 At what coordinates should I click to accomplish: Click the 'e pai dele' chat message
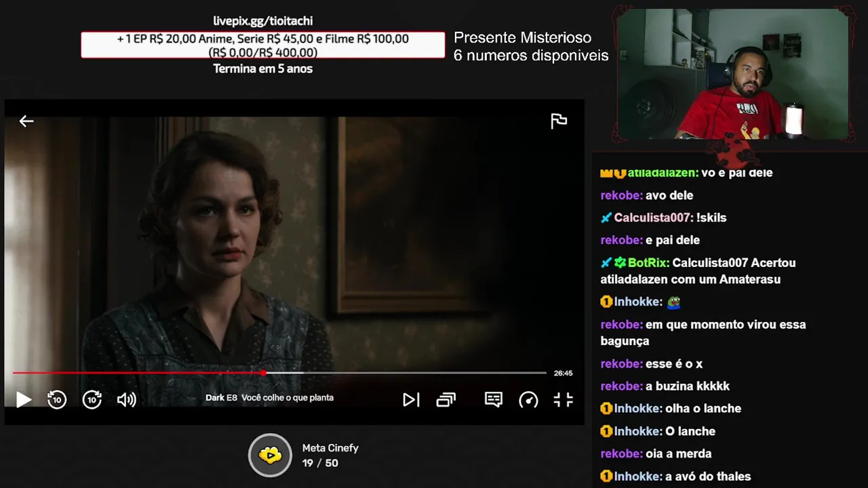tap(673, 240)
